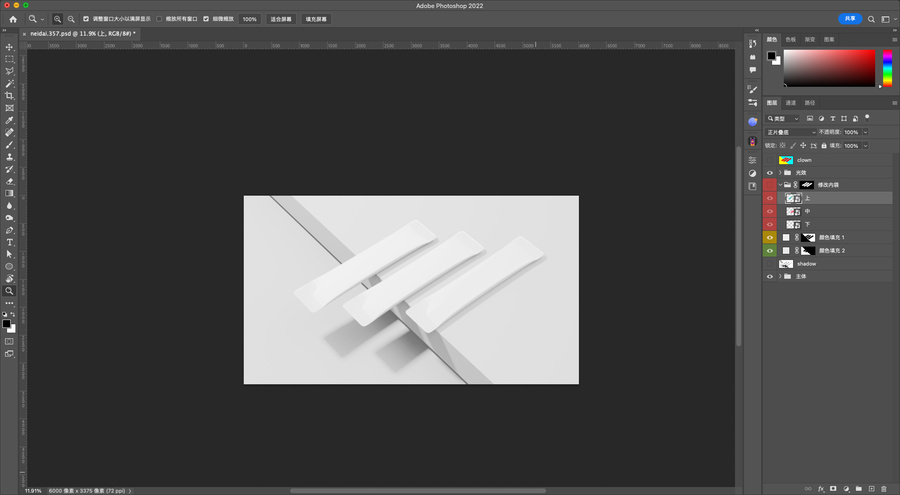This screenshot has height=495, width=900.
Task: Open the opacity (不透明度) dropdown arrow
Action: (866, 132)
